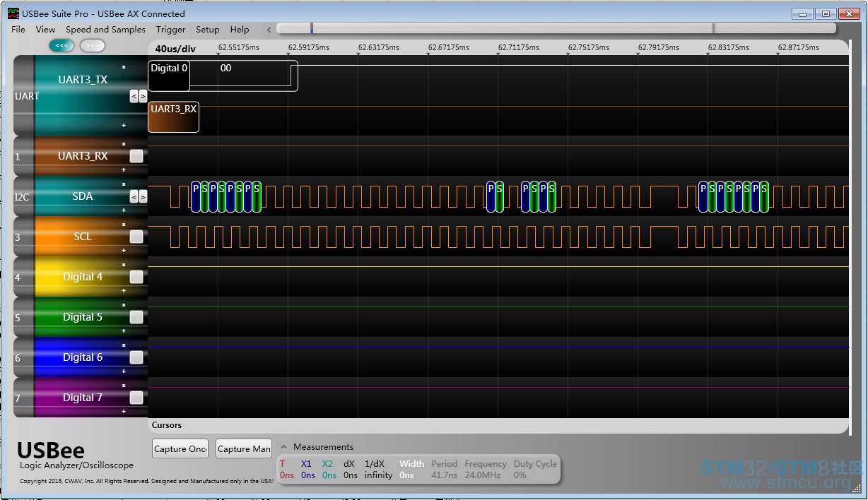Jump to next UART packet with > arrow
This screenshot has width=868, height=500.
[143, 96]
